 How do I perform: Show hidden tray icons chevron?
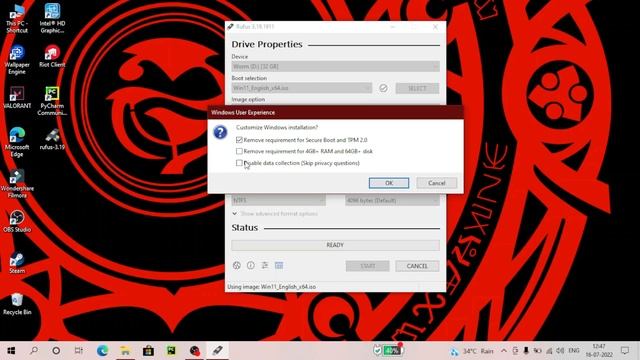point(504,351)
